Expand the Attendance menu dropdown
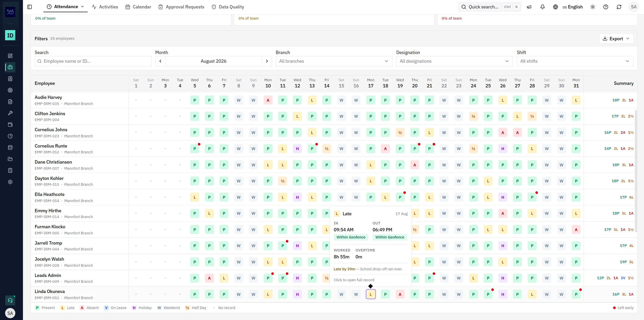 (66, 7)
